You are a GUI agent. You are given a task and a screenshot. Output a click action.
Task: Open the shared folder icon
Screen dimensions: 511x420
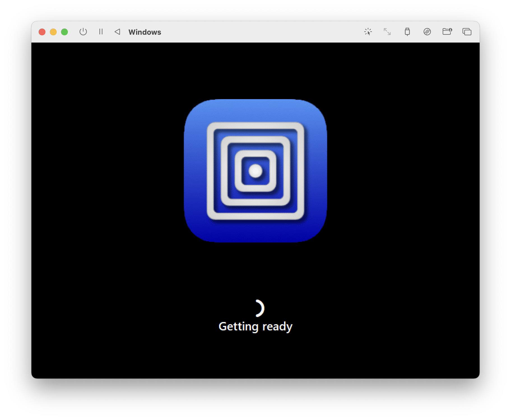click(x=447, y=31)
